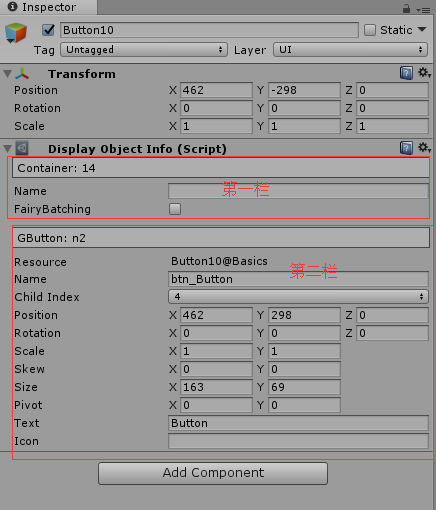Click the FairyBatching label

pyautogui.click(x=52, y=209)
